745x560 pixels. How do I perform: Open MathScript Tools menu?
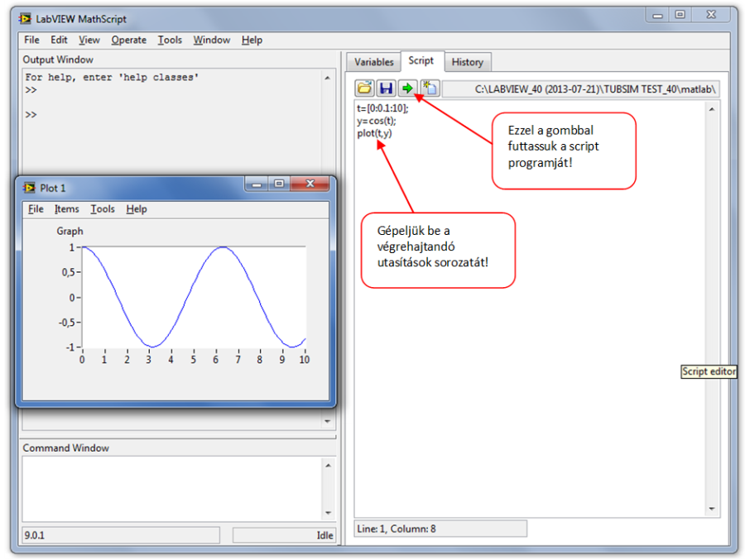point(170,40)
